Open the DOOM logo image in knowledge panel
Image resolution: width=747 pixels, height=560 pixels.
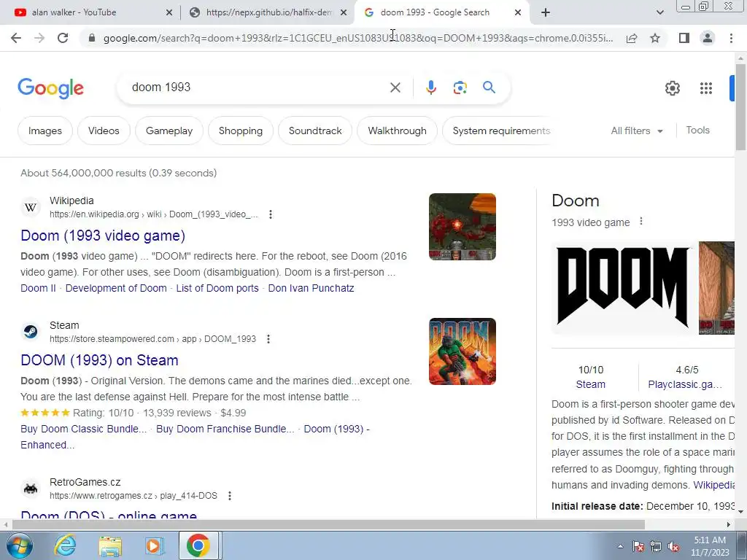(x=623, y=287)
